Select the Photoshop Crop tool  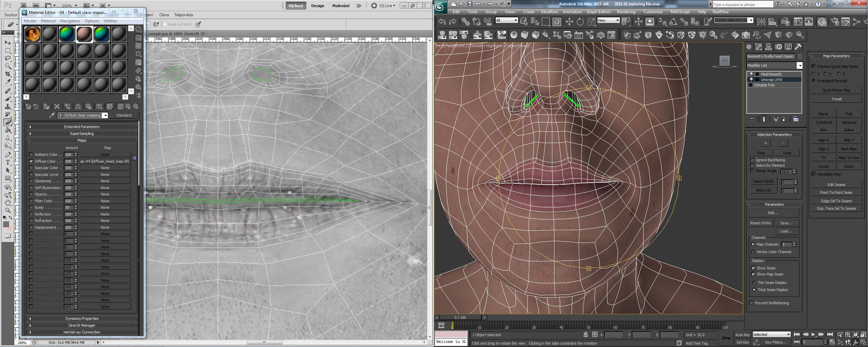click(x=8, y=74)
